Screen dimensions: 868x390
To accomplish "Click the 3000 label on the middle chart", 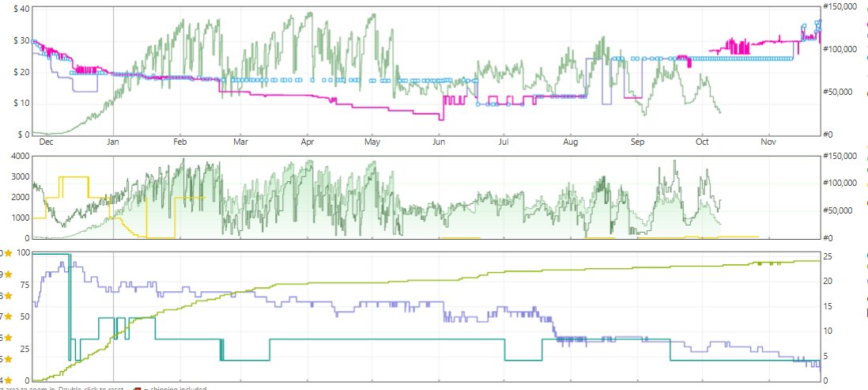I will click(21, 176).
